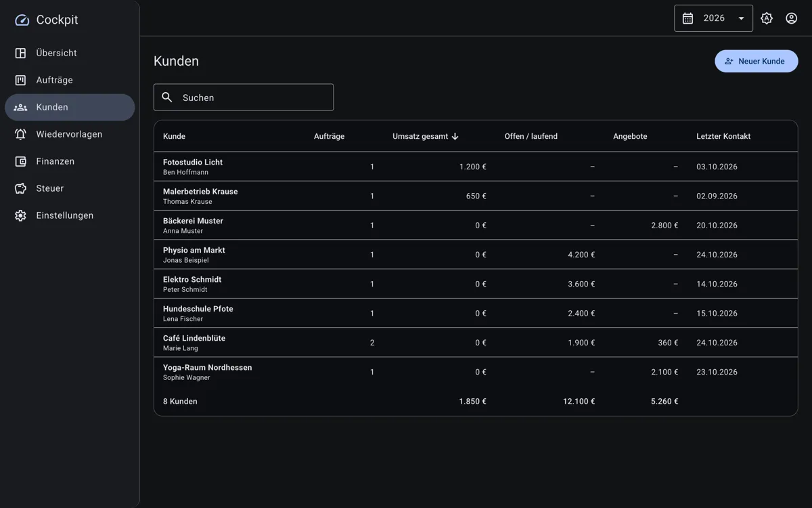The height and width of the screenshot is (508, 812).
Task: Click the magnifier icon in search box
Action: [x=167, y=98]
